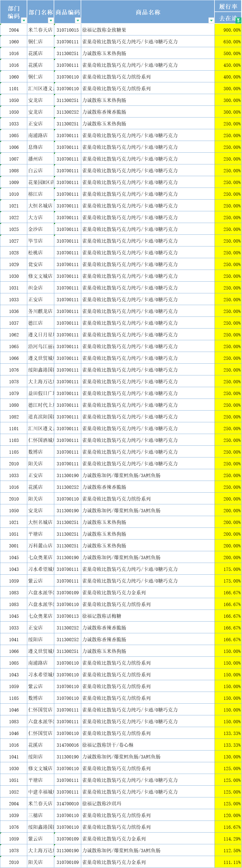Open the 部门名称 column filter dropdown

pyautogui.click(x=51, y=20)
